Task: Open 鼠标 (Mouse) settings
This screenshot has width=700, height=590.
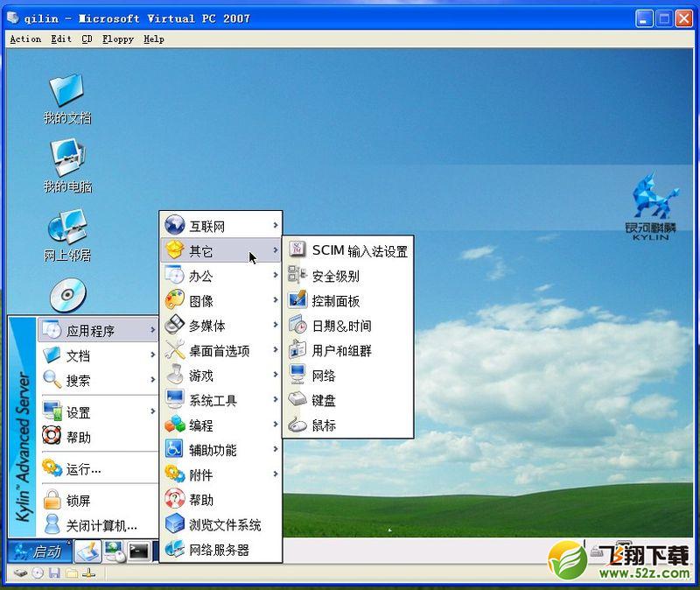Action: [x=323, y=425]
